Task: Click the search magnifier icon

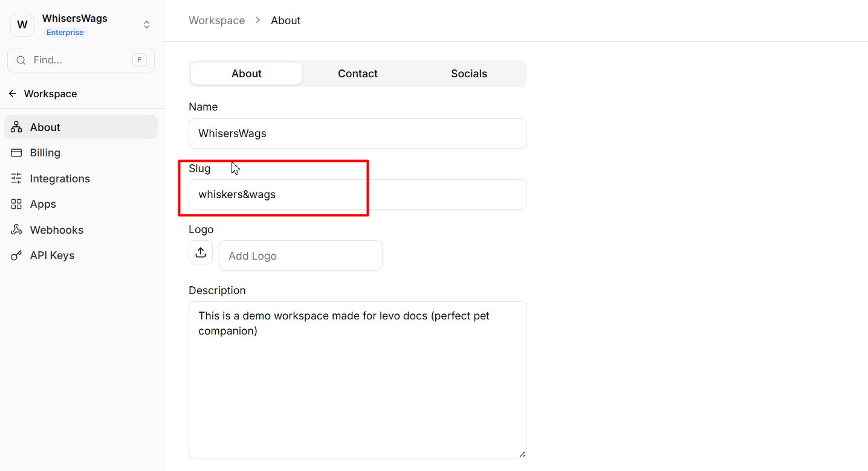Action: click(21, 60)
